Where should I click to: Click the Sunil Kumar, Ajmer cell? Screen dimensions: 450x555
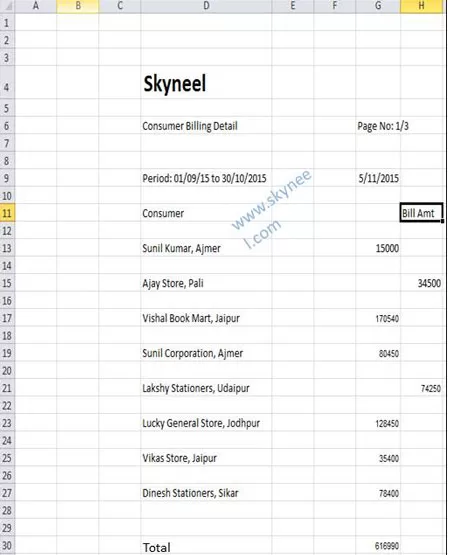[206, 248]
